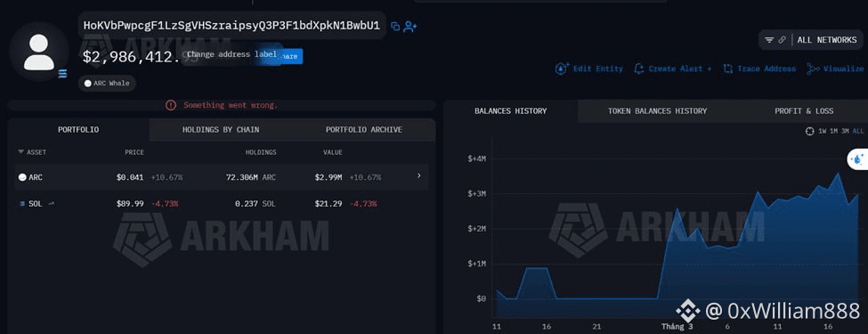Click the peak point of balance chart
This screenshot has width=868, height=334.
(838, 174)
